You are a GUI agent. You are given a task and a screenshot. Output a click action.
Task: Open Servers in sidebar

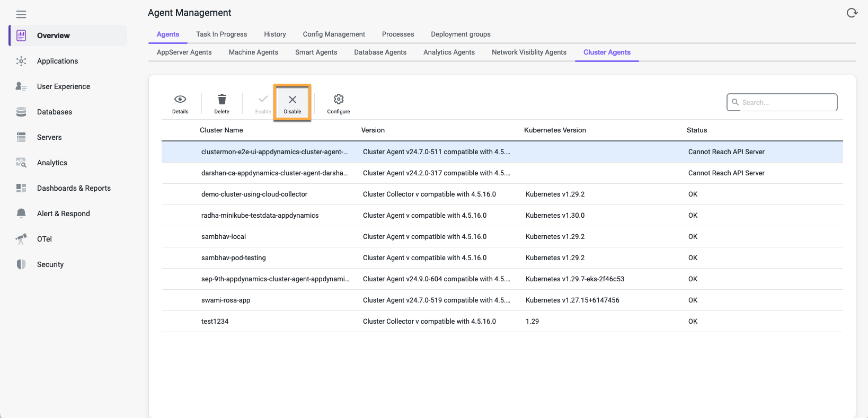click(68, 137)
